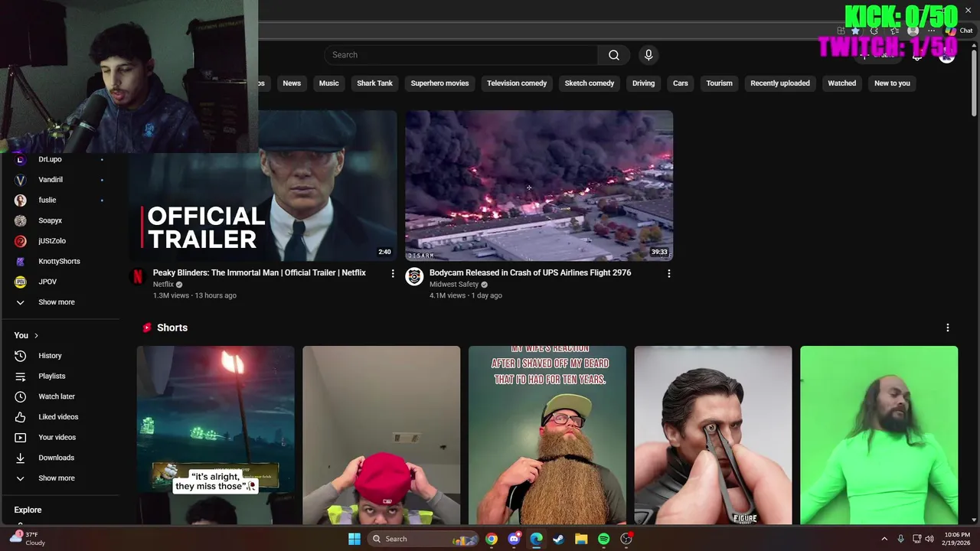Click the Shorts section logo icon
Screen dimensions: 980x551
[147, 328]
